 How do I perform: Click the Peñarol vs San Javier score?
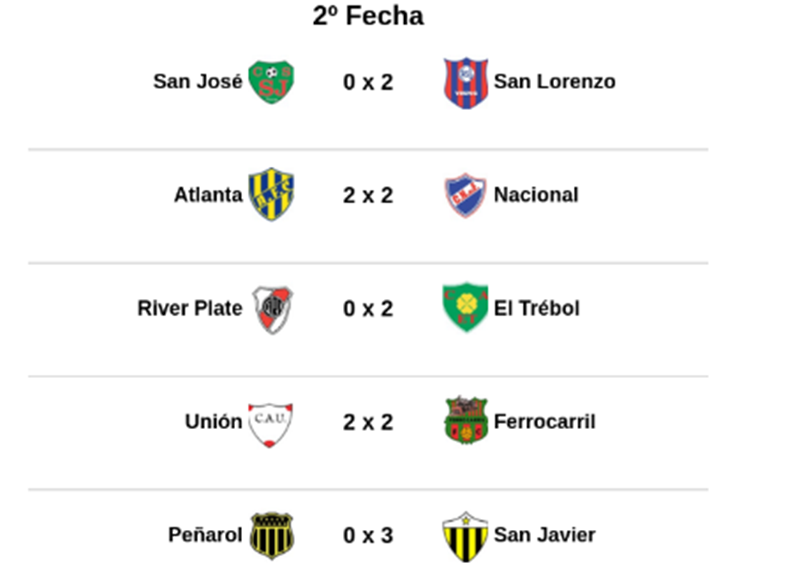(x=368, y=535)
